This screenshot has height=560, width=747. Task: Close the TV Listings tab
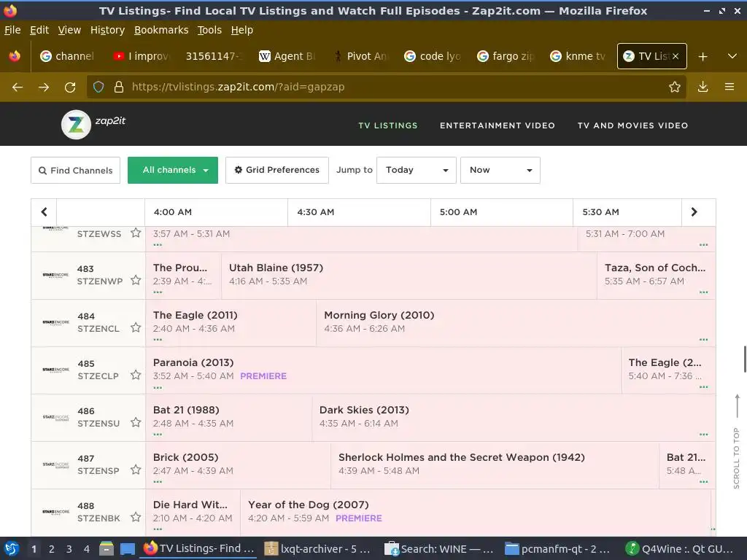676,56
